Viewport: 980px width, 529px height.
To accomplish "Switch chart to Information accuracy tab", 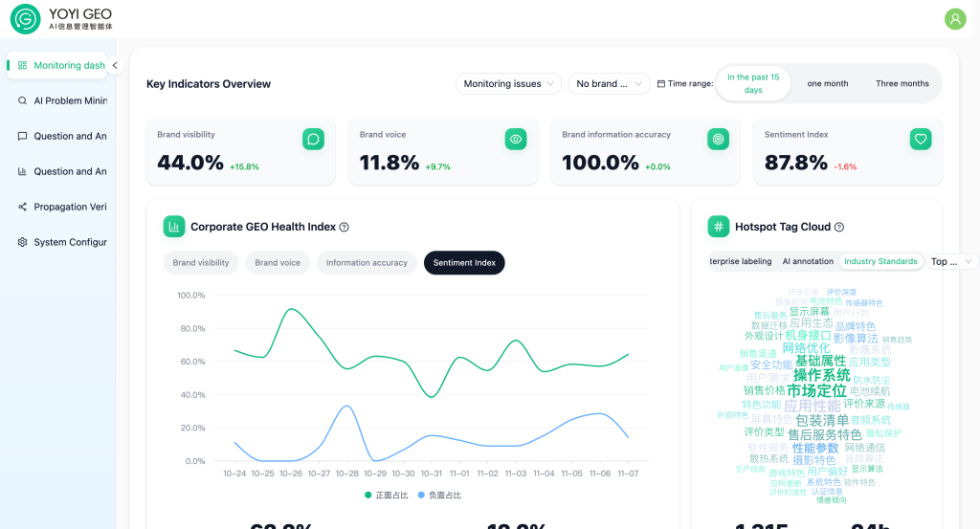I will [367, 263].
